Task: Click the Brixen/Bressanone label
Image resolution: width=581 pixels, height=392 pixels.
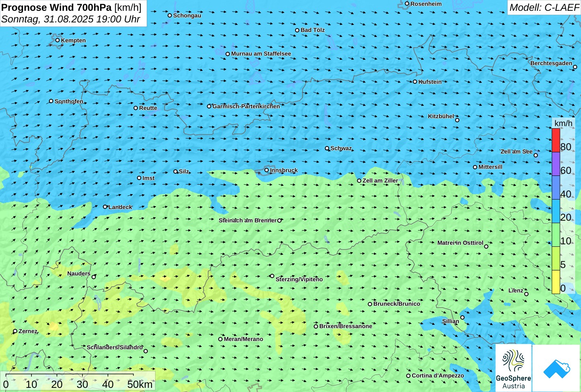Action: 346,326
